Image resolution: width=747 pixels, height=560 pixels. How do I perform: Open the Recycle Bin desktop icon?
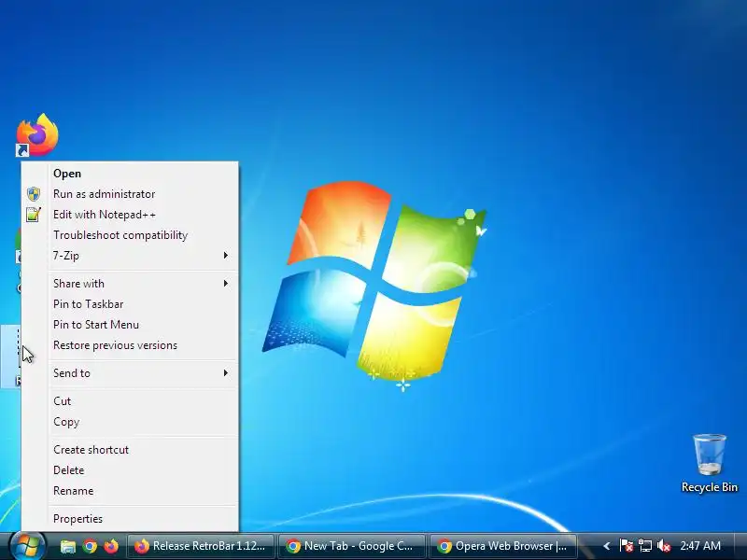coord(709,463)
